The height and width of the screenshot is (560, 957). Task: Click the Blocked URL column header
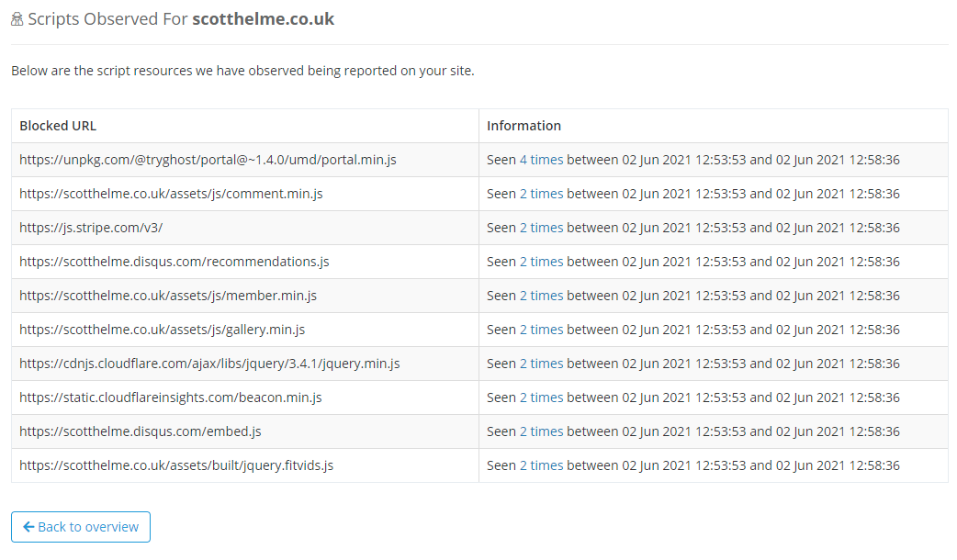(58, 126)
